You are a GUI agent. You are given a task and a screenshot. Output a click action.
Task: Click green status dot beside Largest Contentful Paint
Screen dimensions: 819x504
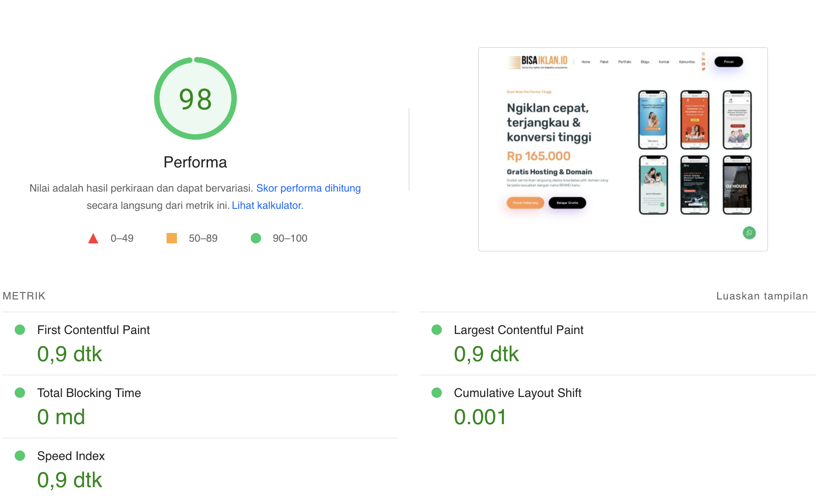tap(437, 330)
